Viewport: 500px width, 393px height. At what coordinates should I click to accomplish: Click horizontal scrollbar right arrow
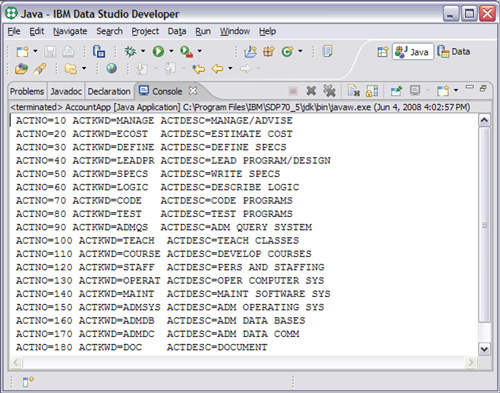(x=471, y=362)
